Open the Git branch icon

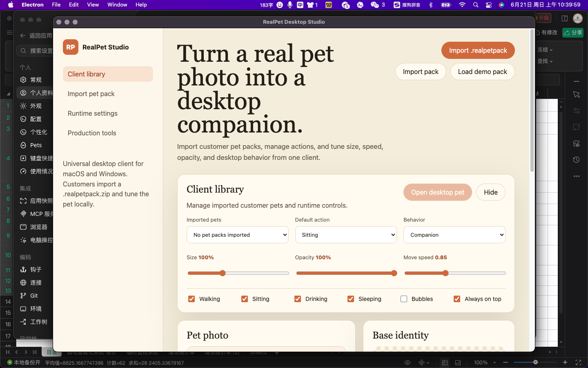(x=23, y=296)
